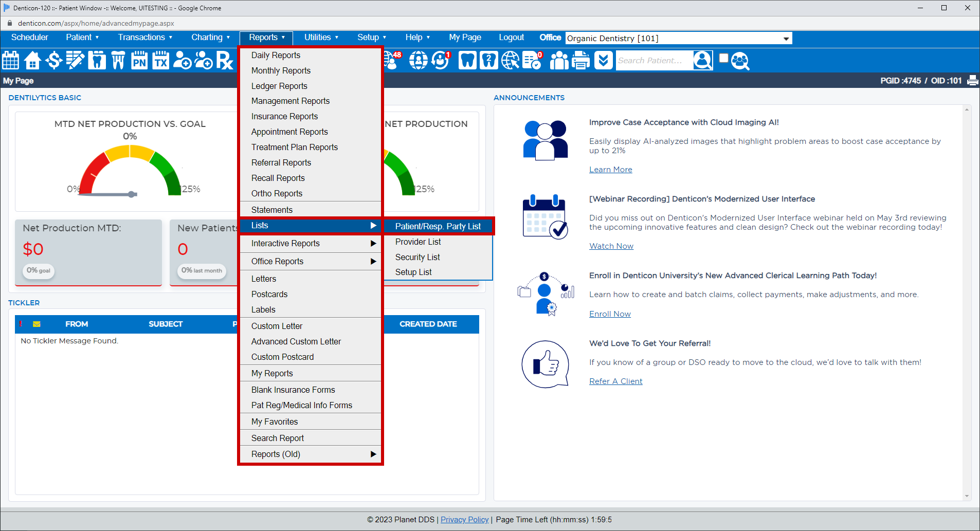Click the printer toolbar icon
This screenshot has height=531, width=980.
click(x=581, y=60)
